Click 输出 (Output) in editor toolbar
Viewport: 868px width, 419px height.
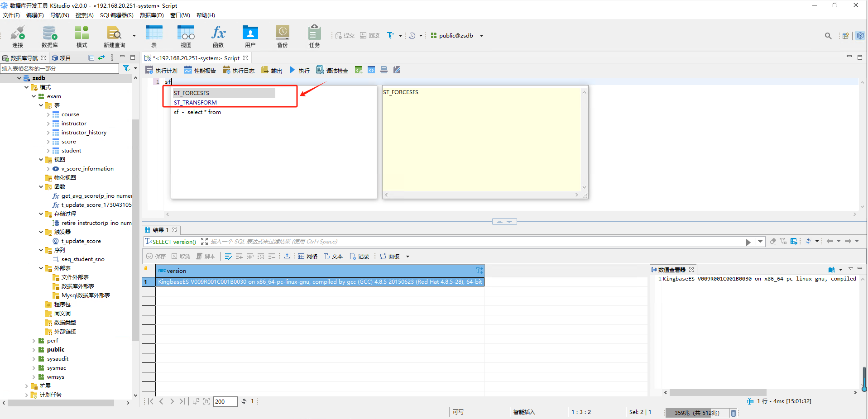pos(272,70)
